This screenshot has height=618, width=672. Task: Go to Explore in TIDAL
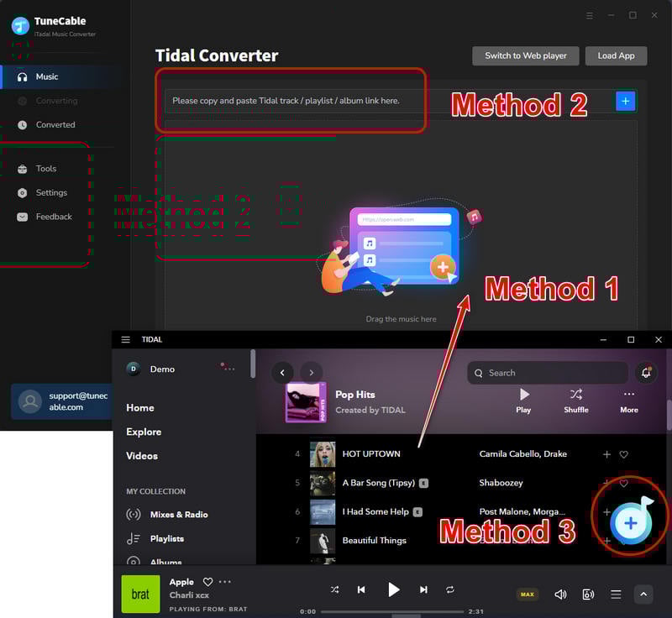(144, 432)
